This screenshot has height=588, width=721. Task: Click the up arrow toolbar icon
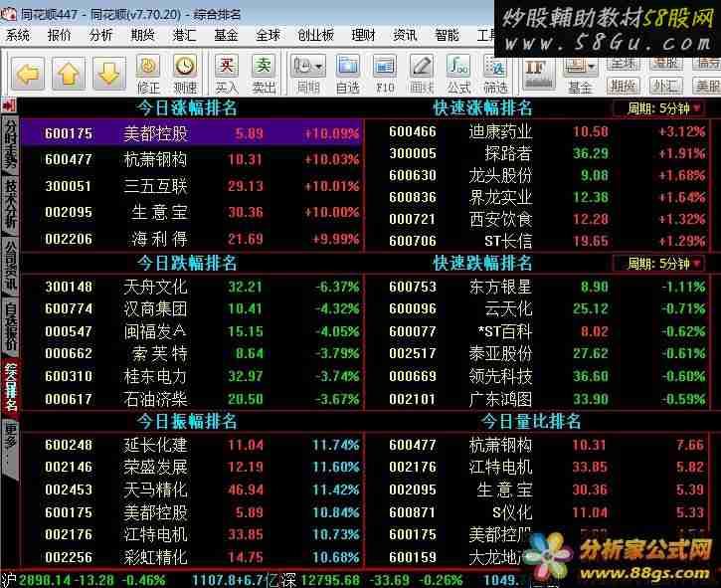69,74
